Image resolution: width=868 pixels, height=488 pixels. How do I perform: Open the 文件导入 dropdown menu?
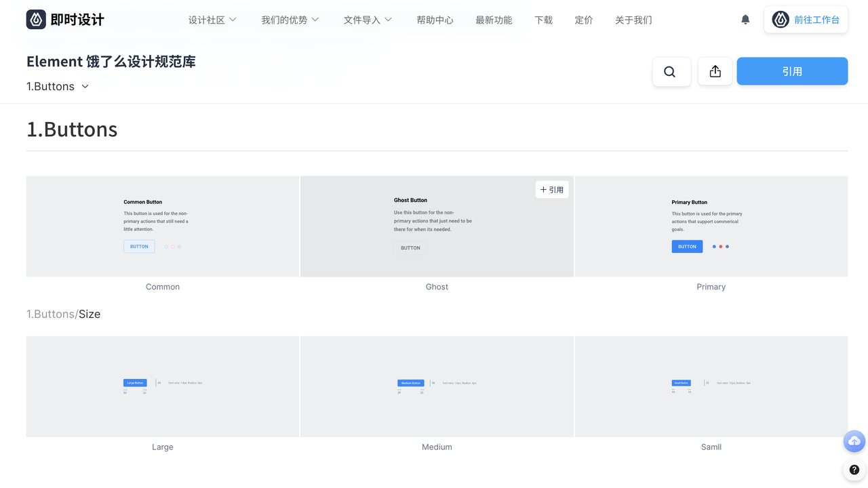click(x=368, y=20)
